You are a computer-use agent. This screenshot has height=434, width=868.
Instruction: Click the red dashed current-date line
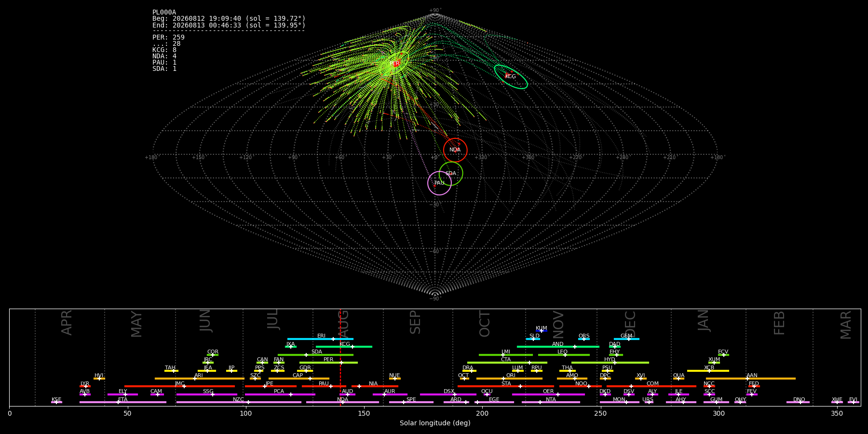[340, 357]
